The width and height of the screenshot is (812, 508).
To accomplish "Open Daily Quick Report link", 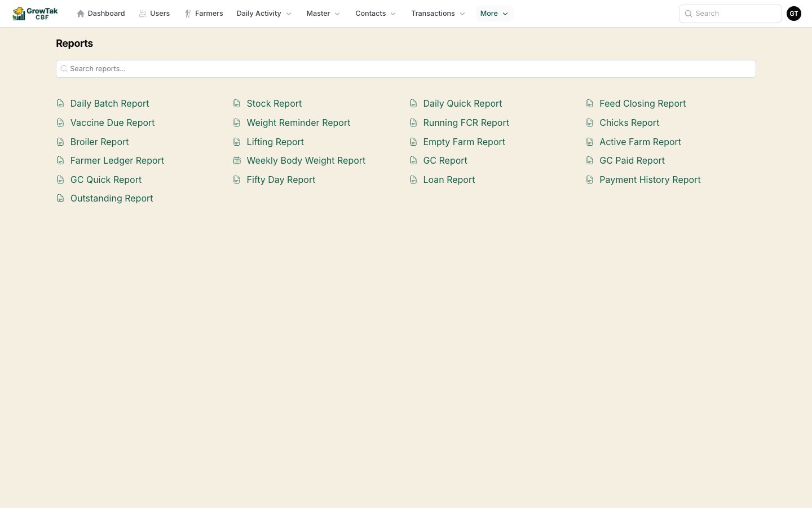I will (462, 104).
